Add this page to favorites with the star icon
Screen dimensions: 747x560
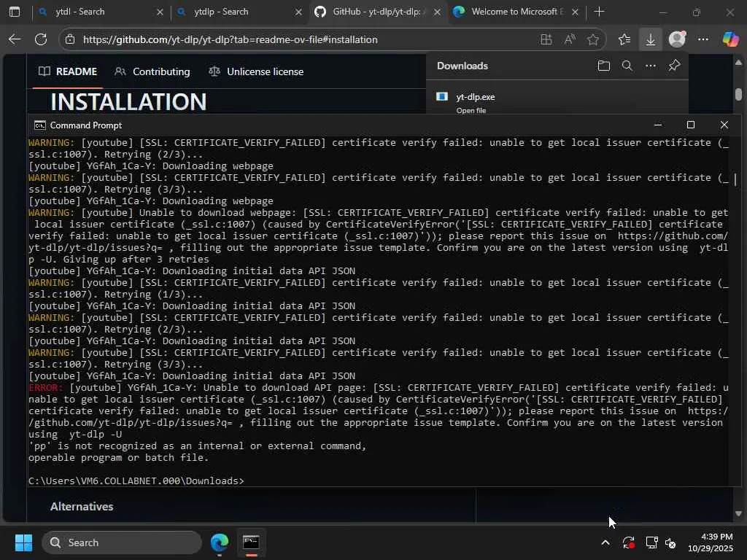(592, 39)
